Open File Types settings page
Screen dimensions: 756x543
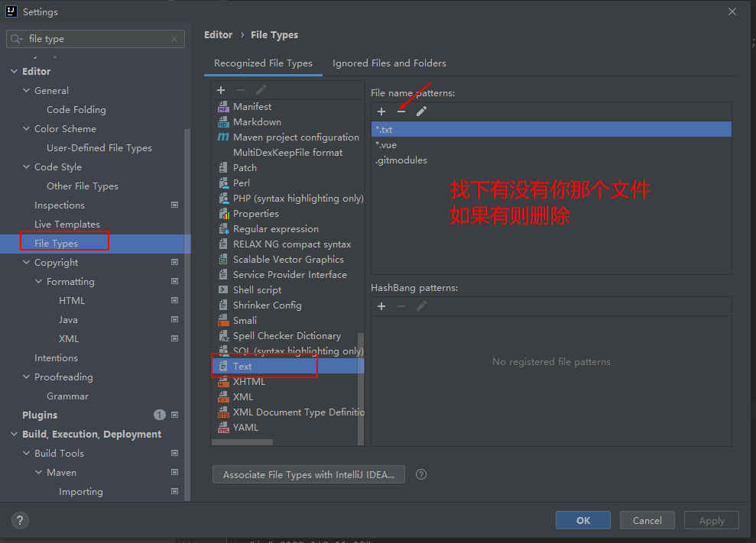tap(95, 244)
